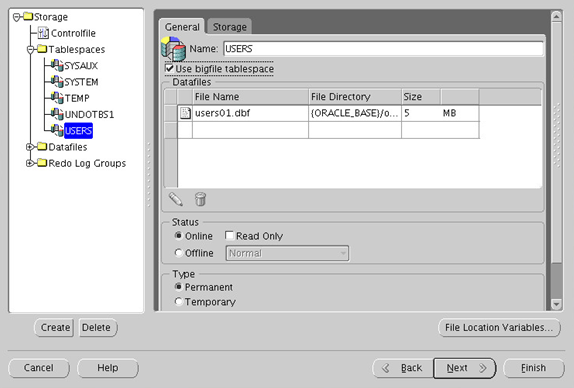Select TEMP in the tree

coord(77,98)
